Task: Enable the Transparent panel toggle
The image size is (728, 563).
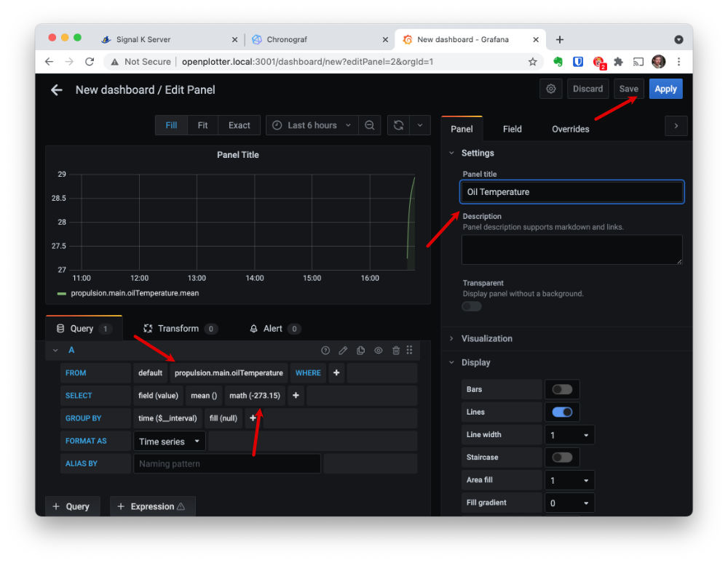Action: tap(472, 306)
